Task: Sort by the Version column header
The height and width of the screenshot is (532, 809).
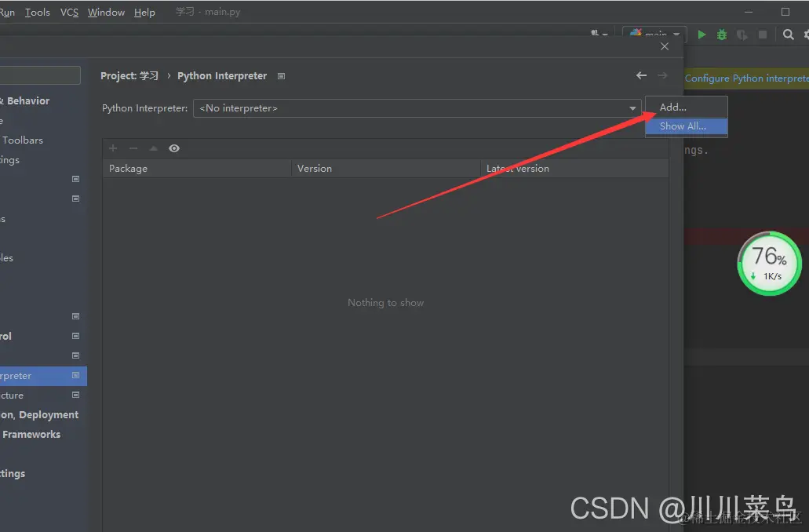Action: (x=386, y=168)
